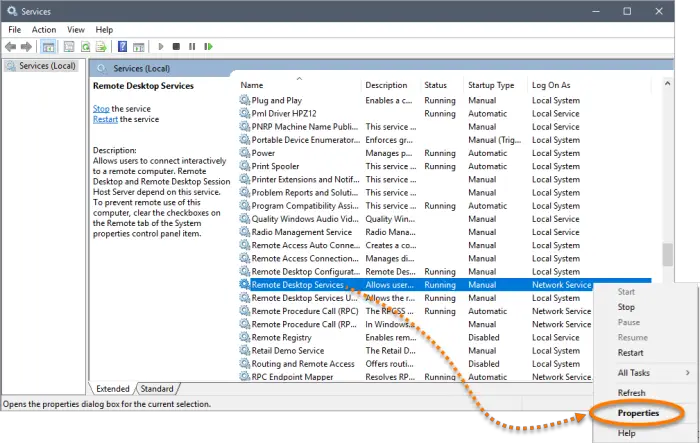Open the View menu
The image size is (700, 443).
(76, 29)
